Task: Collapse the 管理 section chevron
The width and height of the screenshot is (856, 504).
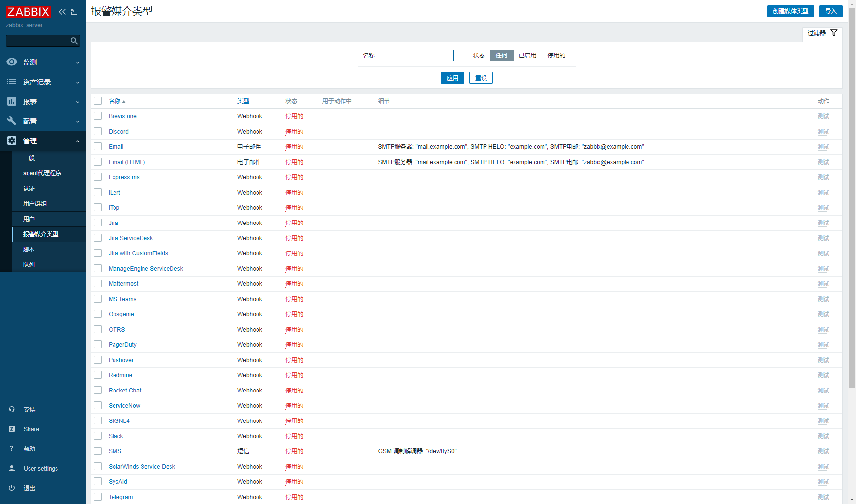Action: (78, 141)
